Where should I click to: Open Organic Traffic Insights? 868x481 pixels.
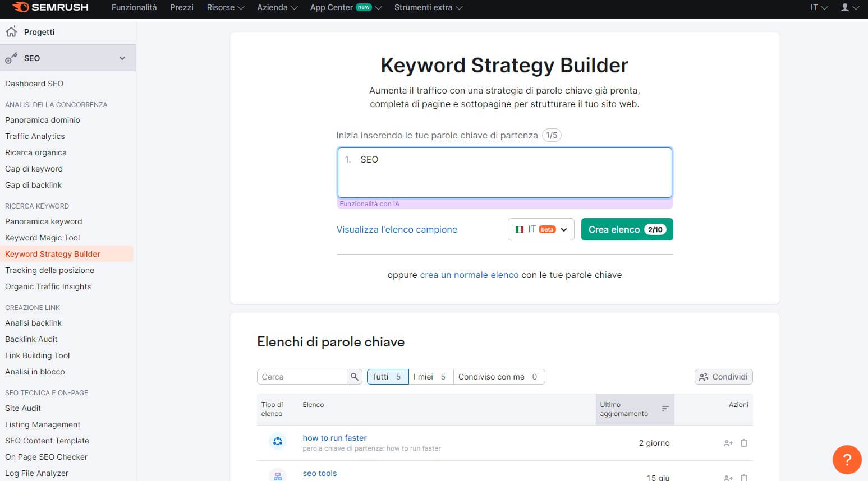pyautogui.click(x=48, y=286)
